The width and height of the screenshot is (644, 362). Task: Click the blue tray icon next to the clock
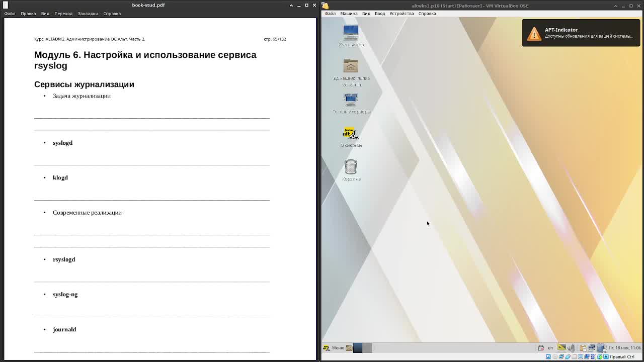coord(601,348)
